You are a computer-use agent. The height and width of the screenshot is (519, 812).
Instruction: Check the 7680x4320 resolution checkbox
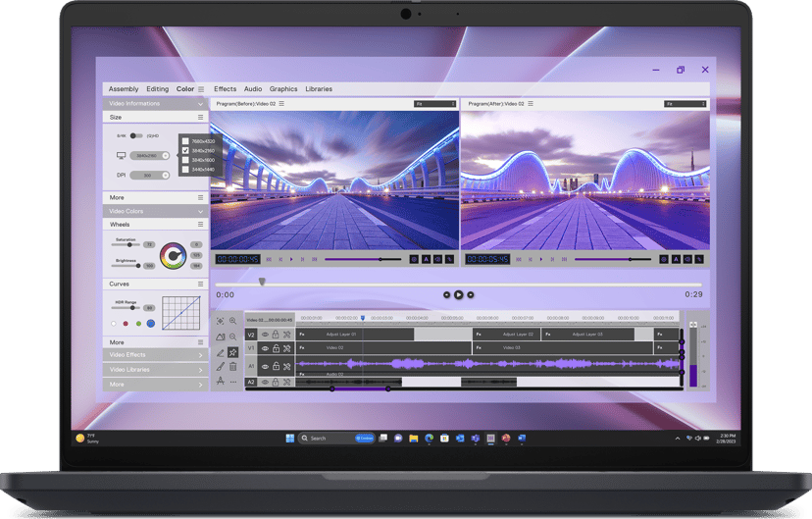[185, 141]
